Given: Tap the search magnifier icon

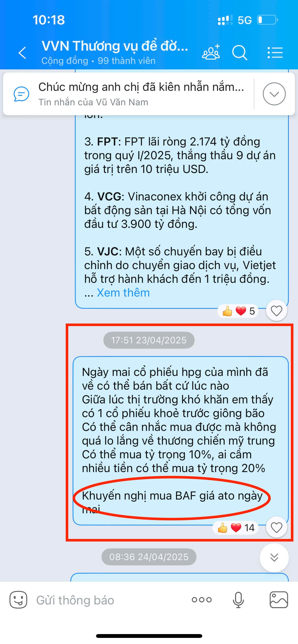Looking at the screenshot, I should (240, 53).
